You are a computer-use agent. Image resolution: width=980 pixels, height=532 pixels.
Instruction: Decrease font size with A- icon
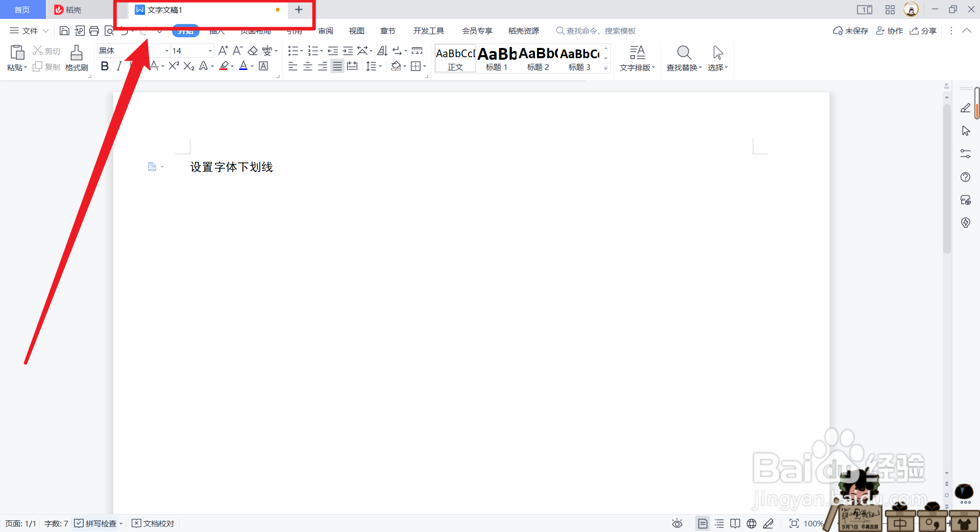coord(237,51)
